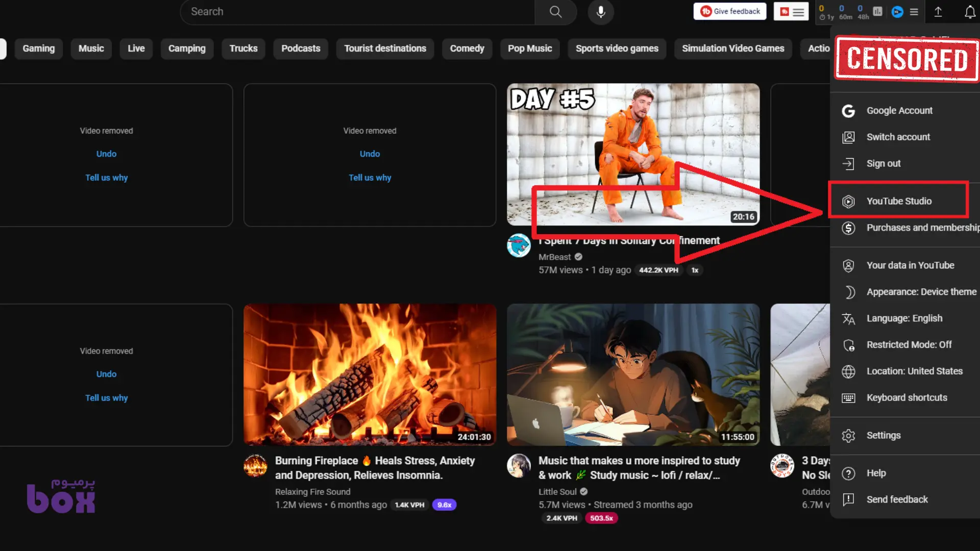Click the Help question mark icon
Viewport: 980px width, 551px height.
click(848, 473)
